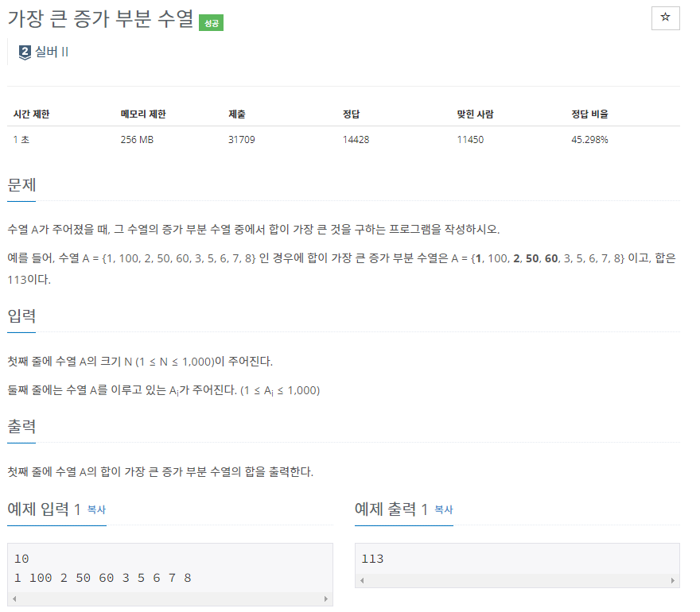Copy example input 1 via 복사 link
Viewport: 700px width, 612px height.
tap(96, 509)
